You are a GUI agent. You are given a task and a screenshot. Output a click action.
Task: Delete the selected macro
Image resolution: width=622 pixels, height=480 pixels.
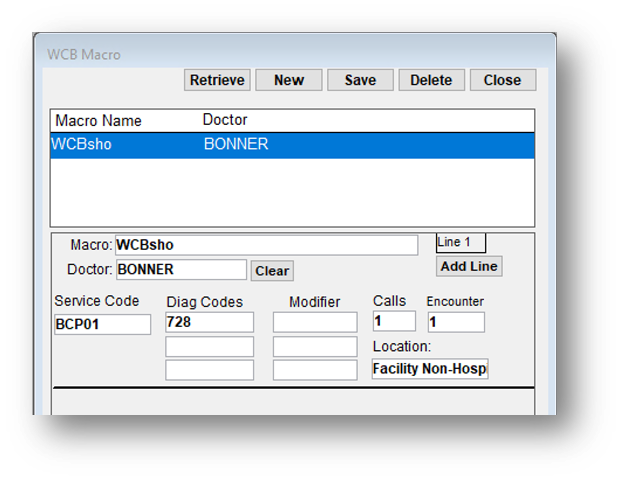(x=432, y=80)
